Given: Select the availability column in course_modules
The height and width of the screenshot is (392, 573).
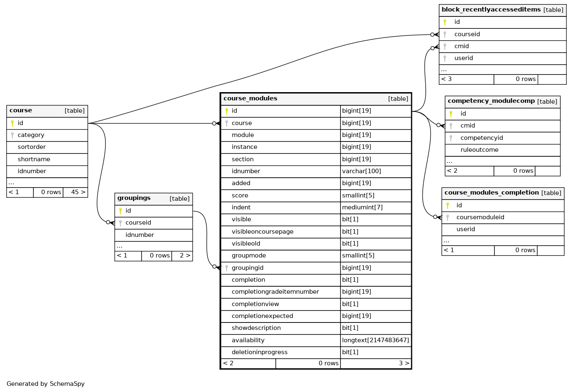Looking at the screenshot, I should (248, 340).
